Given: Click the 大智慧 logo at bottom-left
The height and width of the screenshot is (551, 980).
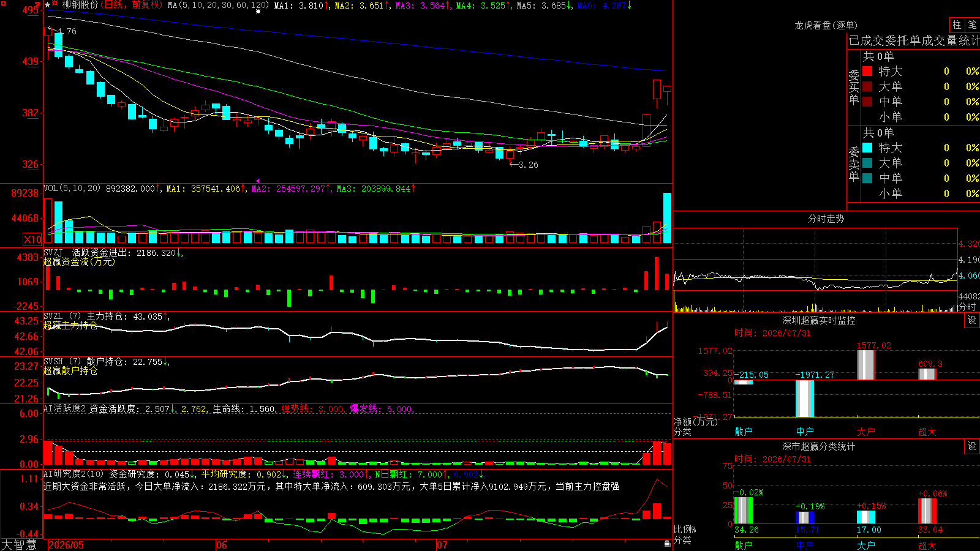Looking at the screenshot, I should 19,545.
